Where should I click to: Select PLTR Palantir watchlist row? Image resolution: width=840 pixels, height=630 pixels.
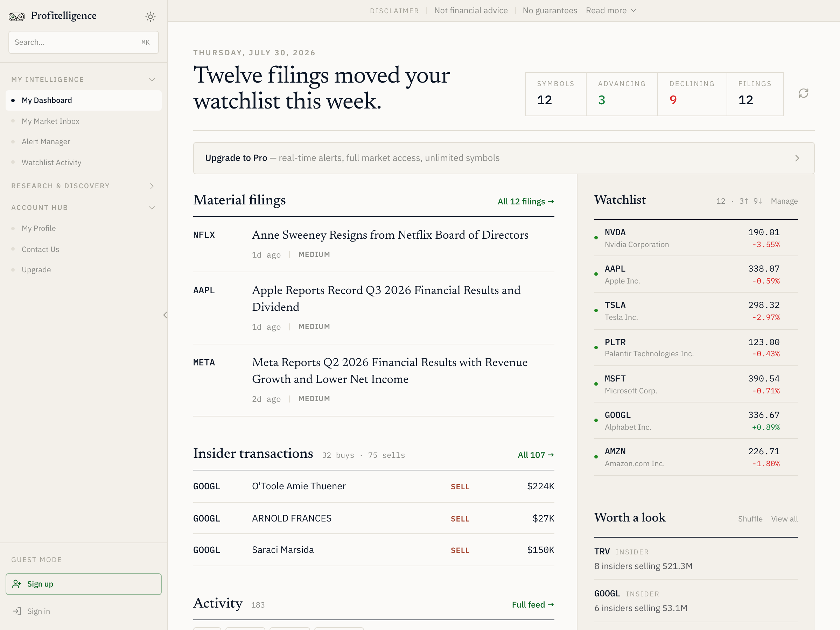[696, 348]
